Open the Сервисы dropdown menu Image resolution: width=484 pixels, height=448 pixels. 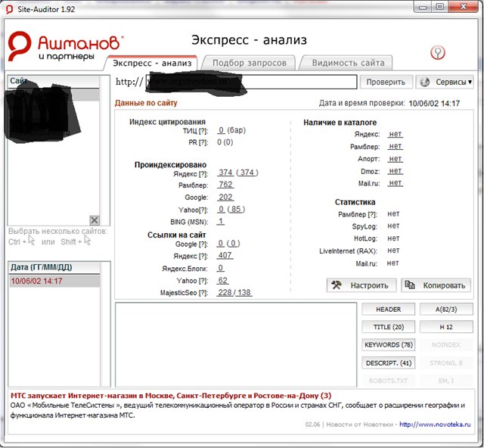pos(446,82)
